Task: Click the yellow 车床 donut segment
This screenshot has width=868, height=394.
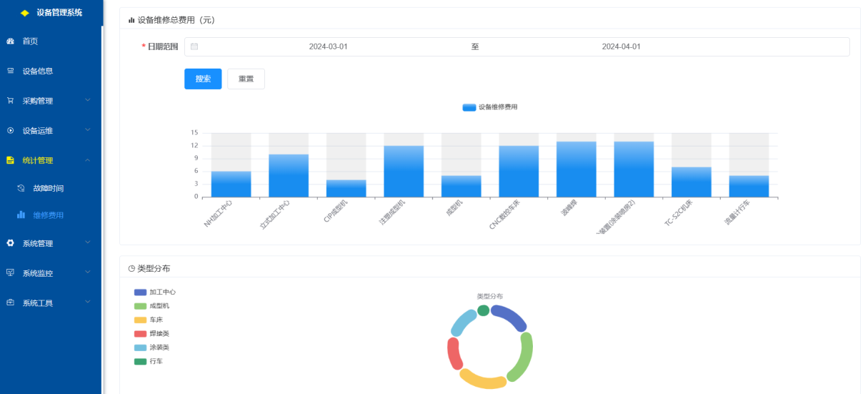Action: click(x=482, y=380)
